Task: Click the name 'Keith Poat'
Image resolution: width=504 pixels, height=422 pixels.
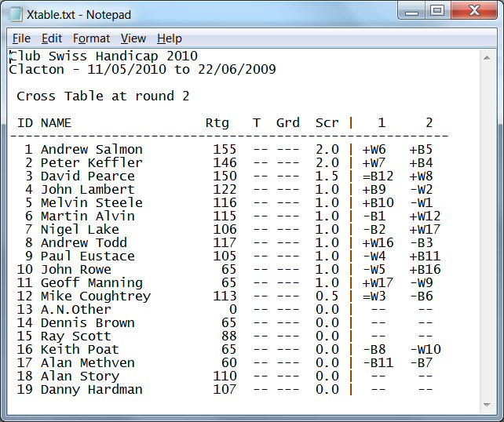Action: click(x=80, y=349)
